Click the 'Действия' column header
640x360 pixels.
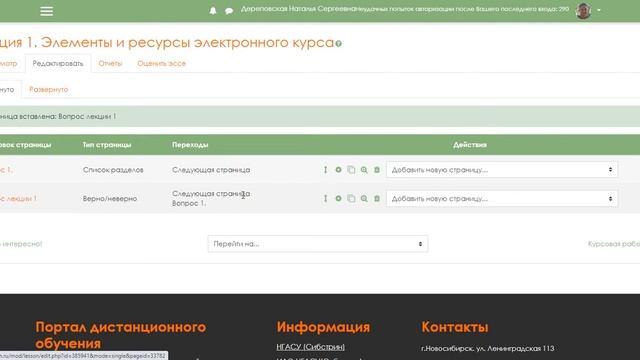[470, 145]
